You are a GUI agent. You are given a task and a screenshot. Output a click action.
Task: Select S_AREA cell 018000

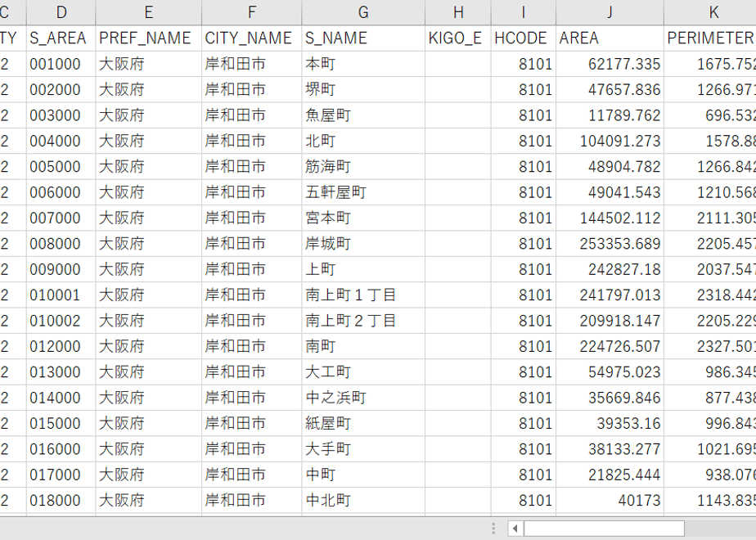click(x=61, y=500)
